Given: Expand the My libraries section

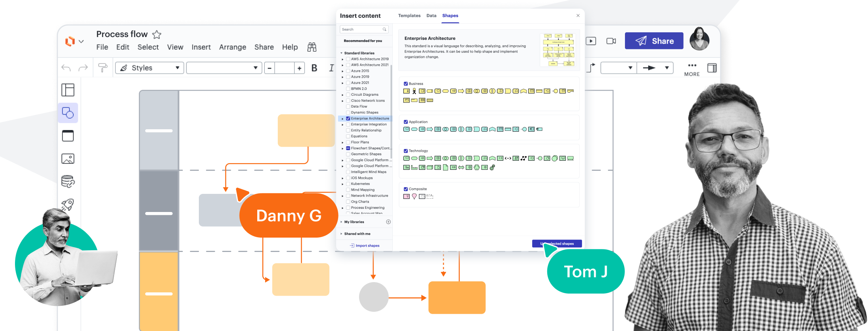Looking at the screenshot, I should click(354, 222).
